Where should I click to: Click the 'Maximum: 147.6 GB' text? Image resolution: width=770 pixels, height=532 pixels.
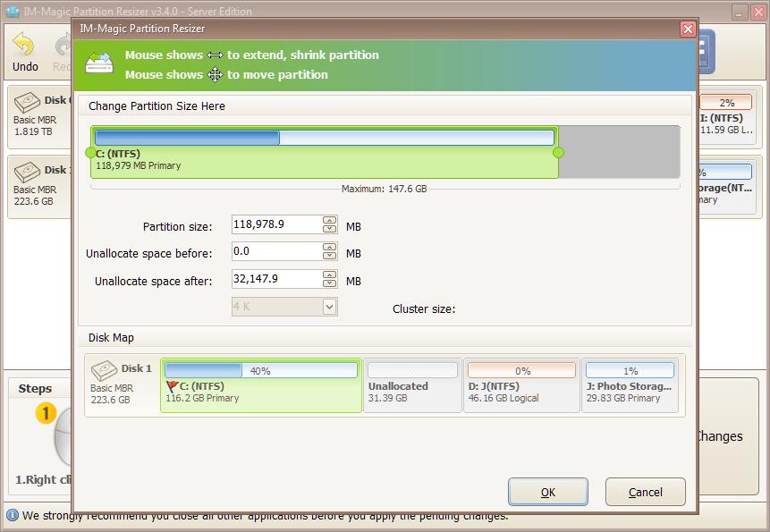384,189
